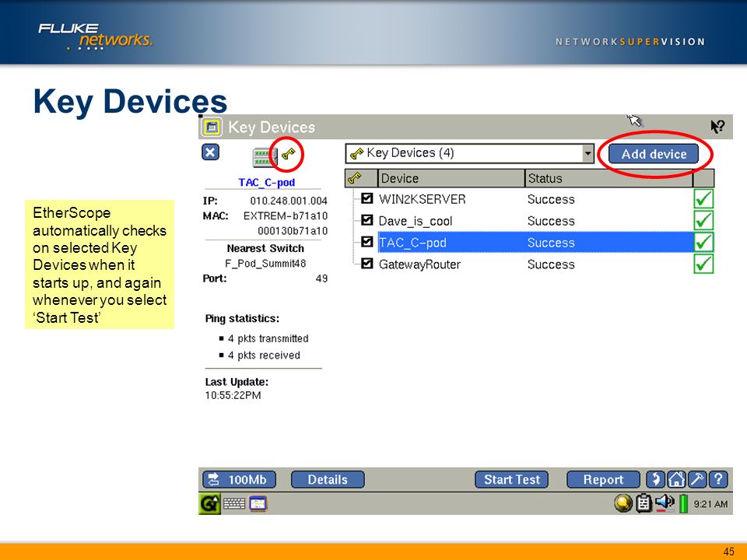The width and height of the screenshot is (747, 560).
Task: Sort by the Device column header
Action: pos(451,178)
